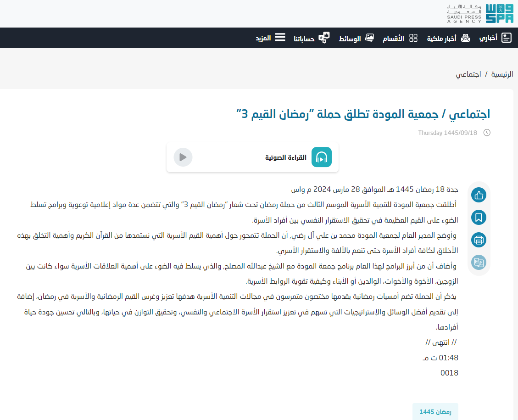The height and width of the screenshot is (420, 518).
Task: Go to الرئيسية home breadcrumb
Action: coord(502,74)
